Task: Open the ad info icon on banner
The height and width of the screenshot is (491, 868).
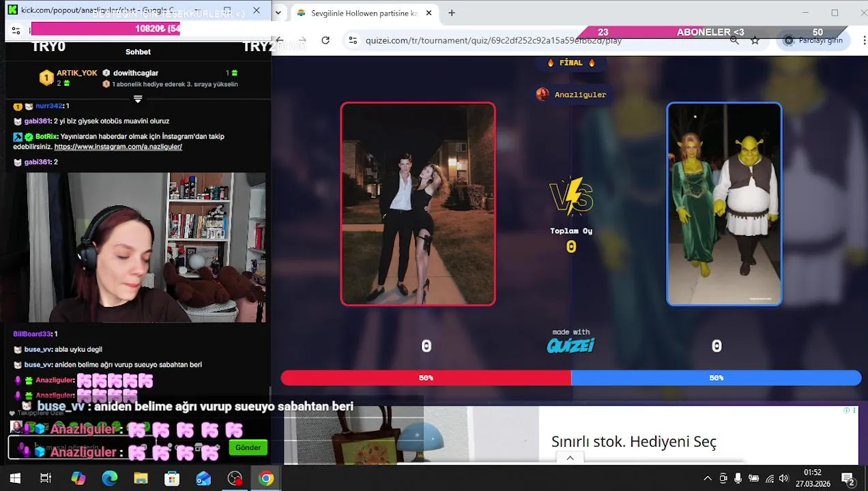Action: pyautogui.click(x=847, y=411)
